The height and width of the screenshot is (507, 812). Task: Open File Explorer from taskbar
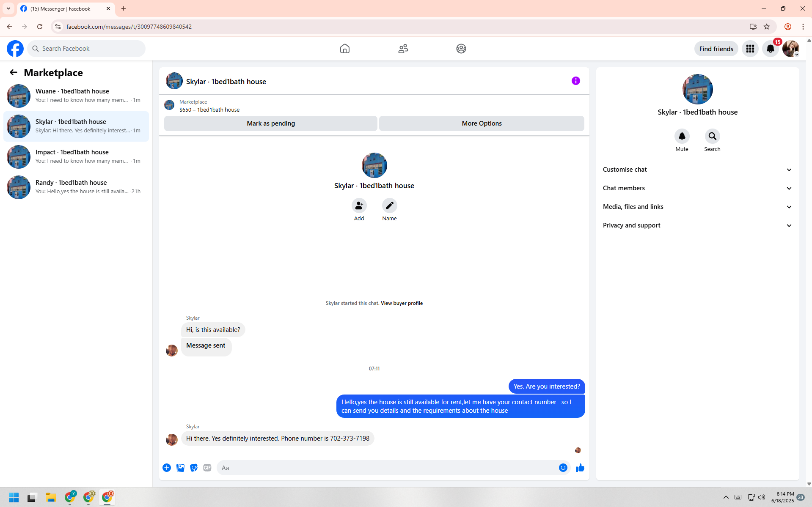click(x=51, y=497)
